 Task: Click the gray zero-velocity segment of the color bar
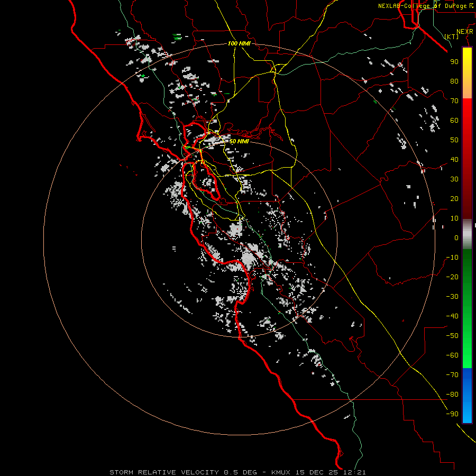(467, 234)
